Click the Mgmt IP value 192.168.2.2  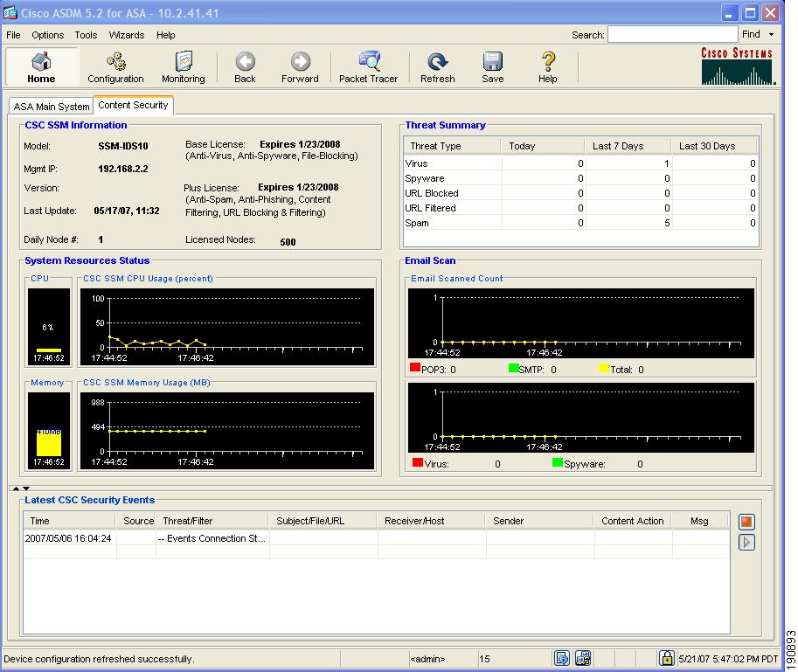[123, 169]
